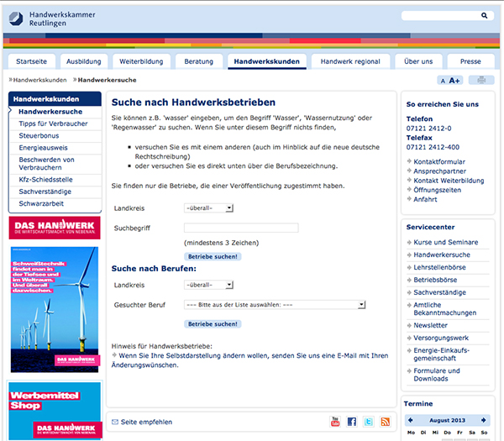504x441 pixels.
Task: Click the Suchbegriff text input field
Action: tap(240, 228)
